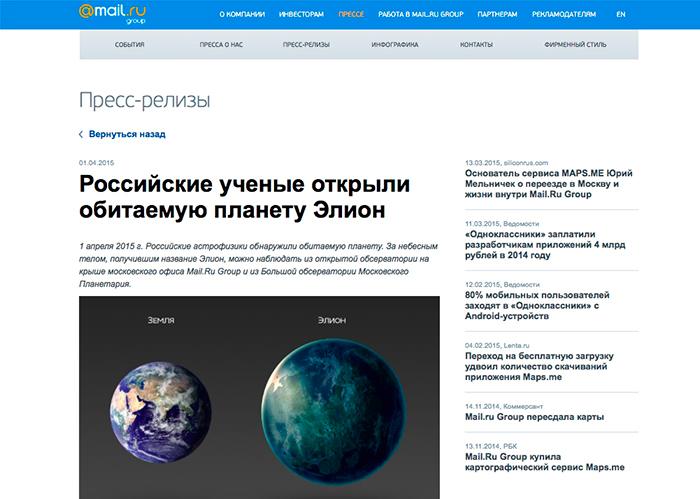The width and height of the screenshot is (700, 499).
Task: Click the Earth and Элион planets image
Action: tap(259, 400)
